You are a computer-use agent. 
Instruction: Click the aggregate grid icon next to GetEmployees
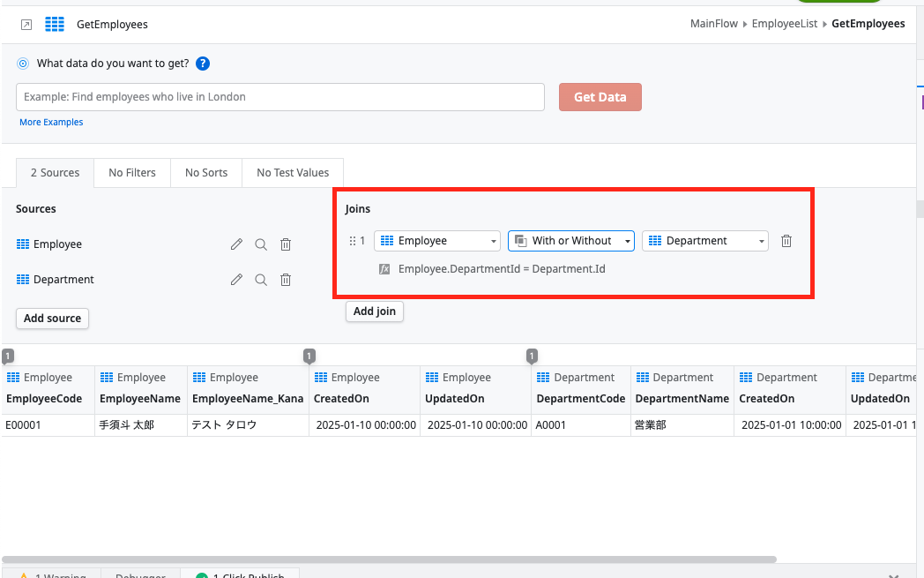click(54, 24)
